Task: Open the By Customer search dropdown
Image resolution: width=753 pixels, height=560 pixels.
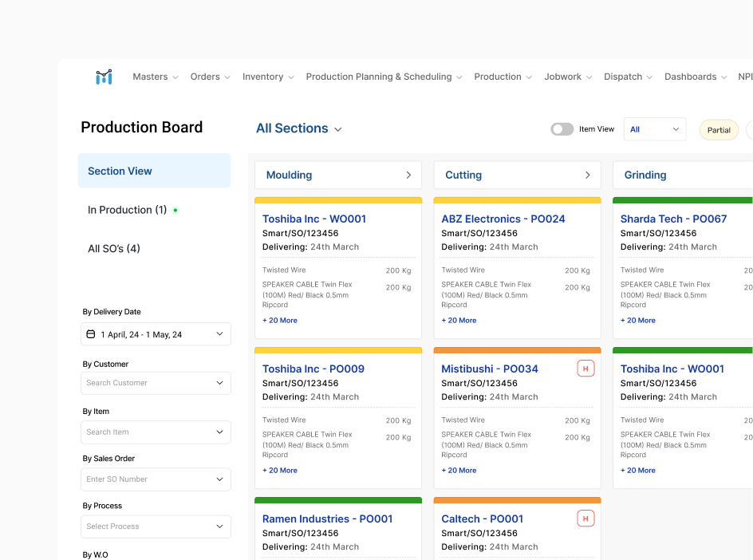Action: point(156,383)
